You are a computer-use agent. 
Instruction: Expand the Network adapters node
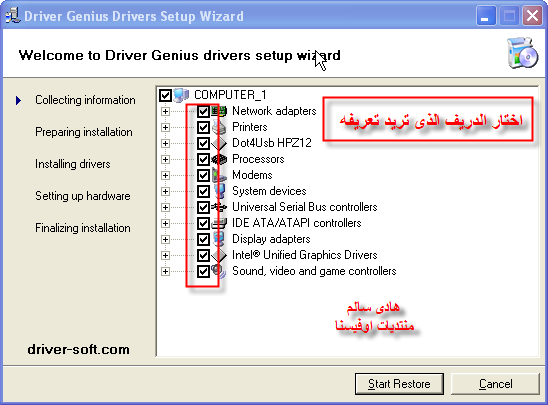[165, 111]
